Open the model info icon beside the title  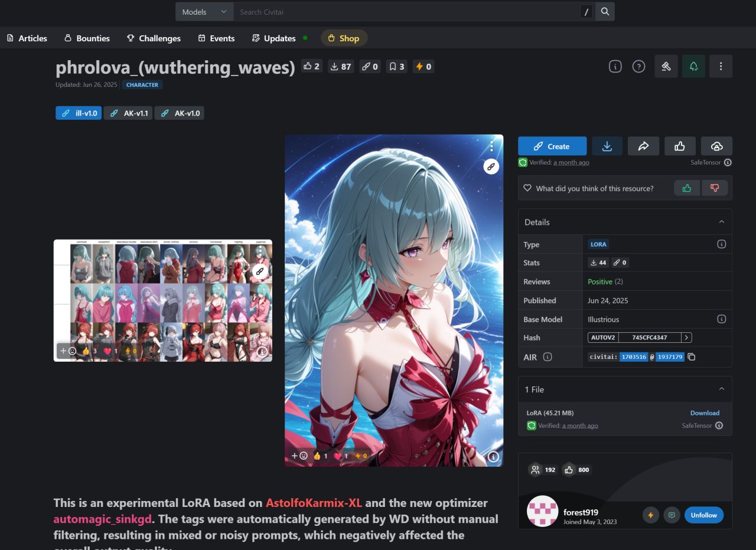coord(615,66)
